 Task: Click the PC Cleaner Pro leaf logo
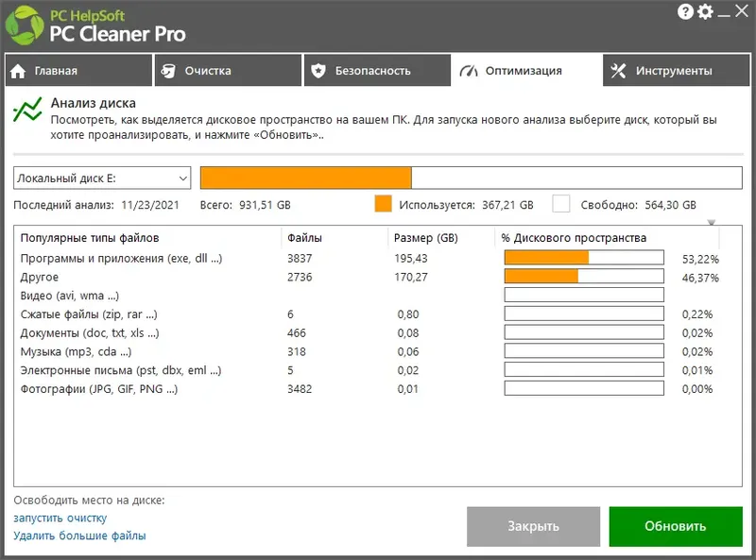[25, 25]
